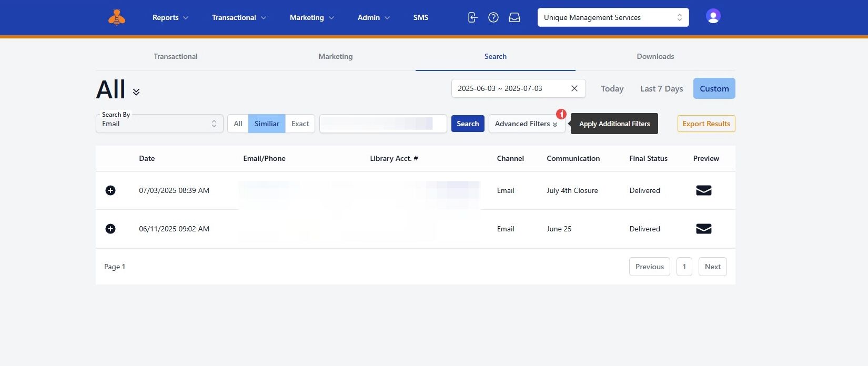Expand the 07/03/2025 row details
The height and width of the screenshot is (366, 868).
[110, 190]
